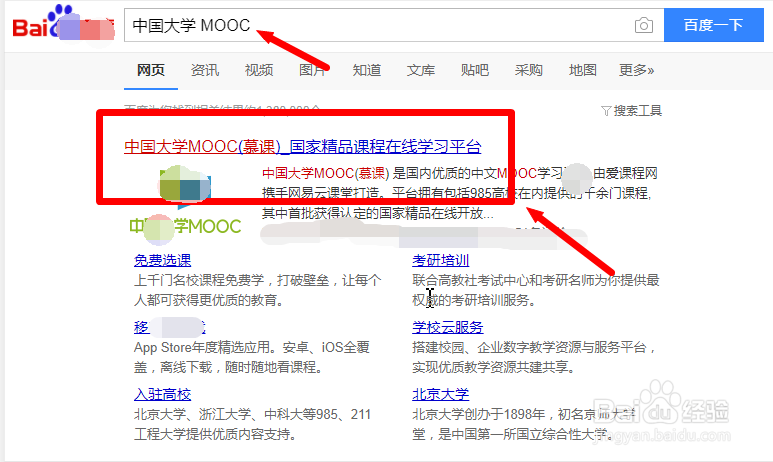Open the 地图 tab
The image size is (773, 462).
[x=583, y=70]
